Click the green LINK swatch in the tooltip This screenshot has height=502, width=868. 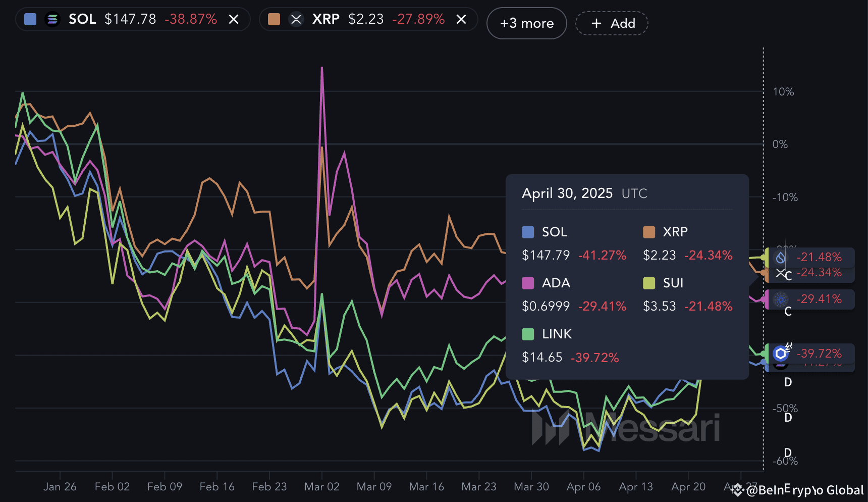[x=528, y=334]
